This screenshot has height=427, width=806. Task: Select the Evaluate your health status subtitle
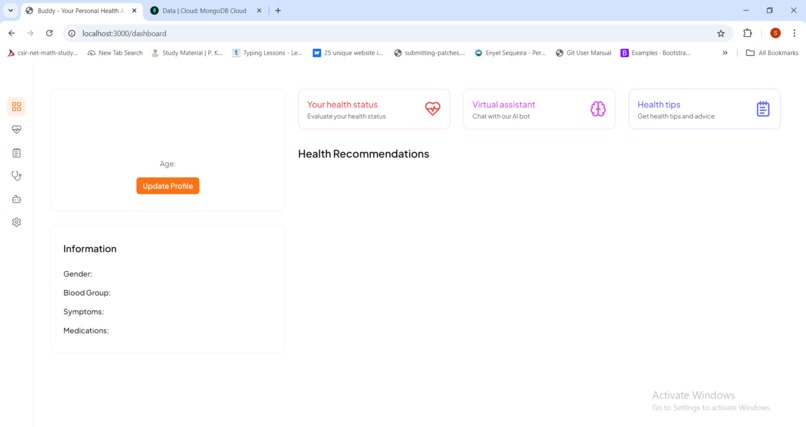click(346, 117)
